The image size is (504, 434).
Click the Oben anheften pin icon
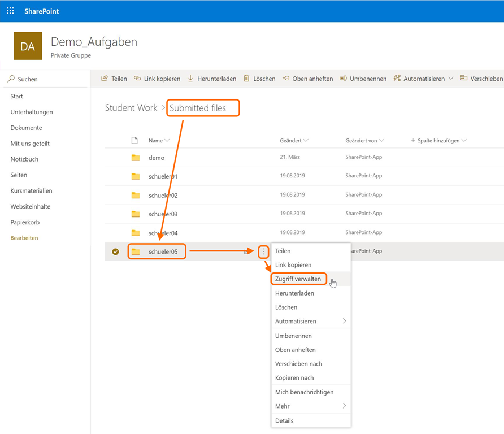(x=286, y=79)
